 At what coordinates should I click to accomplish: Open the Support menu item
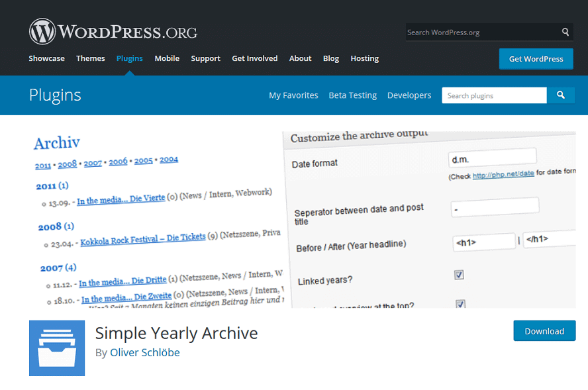tap(205, 58)
